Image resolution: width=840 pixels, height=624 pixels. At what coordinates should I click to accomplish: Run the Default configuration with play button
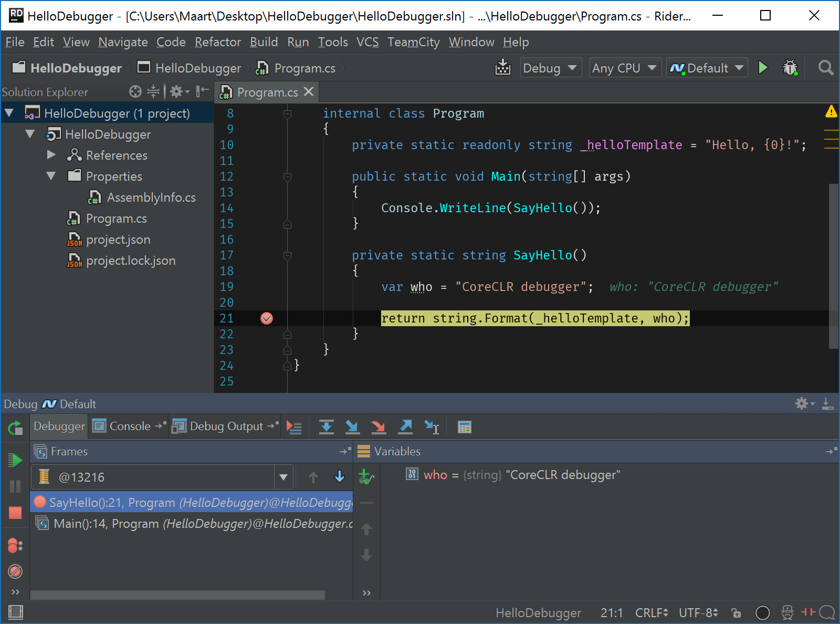click(763, 68)
